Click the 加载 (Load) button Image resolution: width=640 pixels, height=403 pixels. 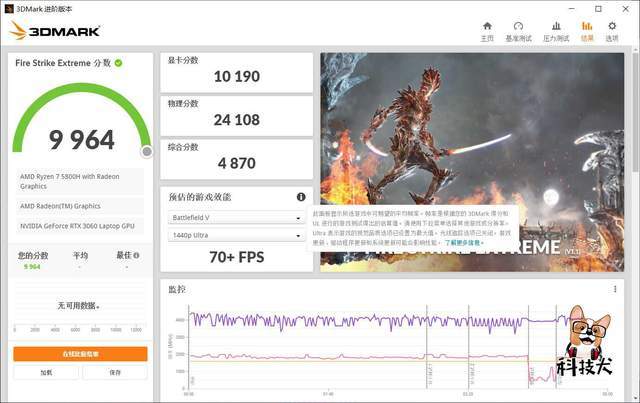pos(46,372)
